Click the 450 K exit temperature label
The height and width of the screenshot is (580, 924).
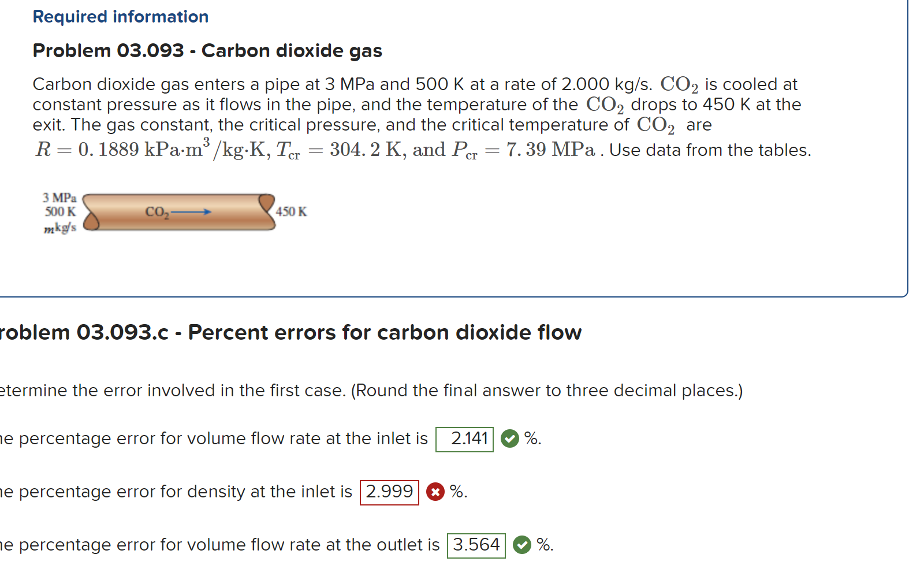pyautogui.click(x=290, y=211)
